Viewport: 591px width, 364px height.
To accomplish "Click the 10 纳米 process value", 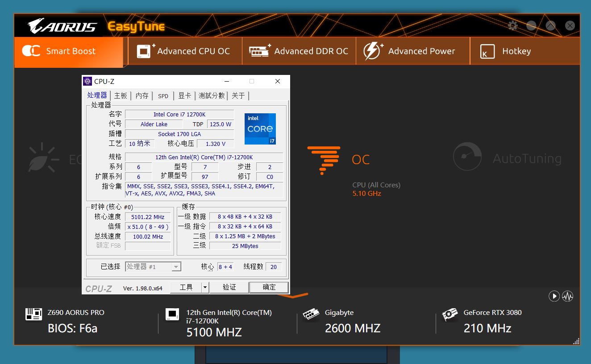I will coord(140,144).
